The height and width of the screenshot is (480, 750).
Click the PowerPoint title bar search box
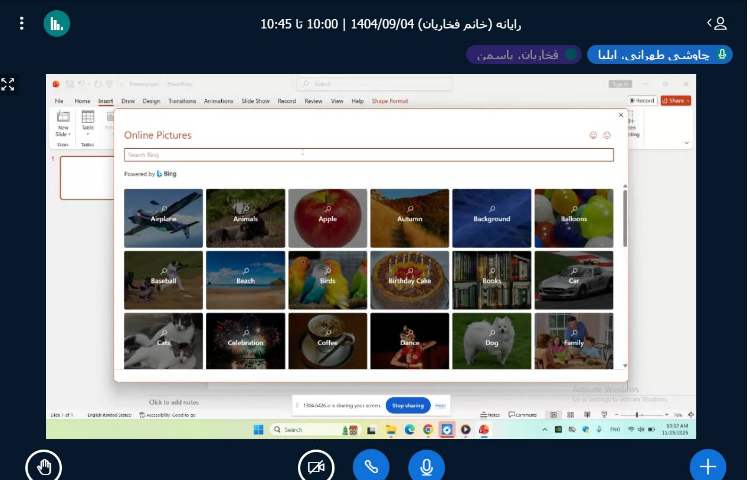pos(375,84)
